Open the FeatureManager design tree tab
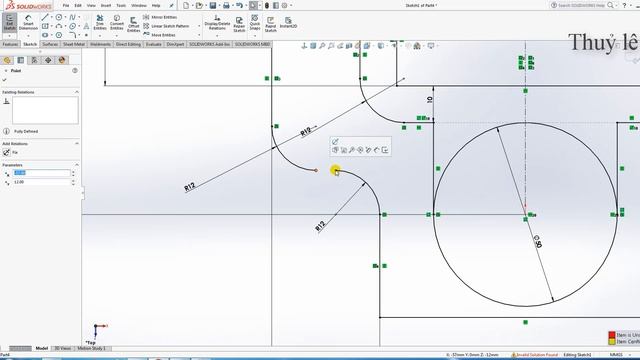640x360 pixels. [7, 60]
